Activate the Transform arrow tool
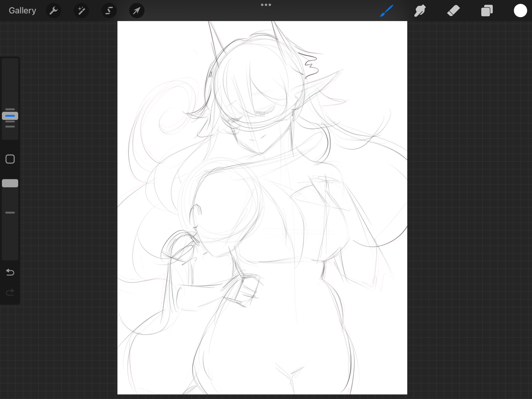 [x=137, y=11]
